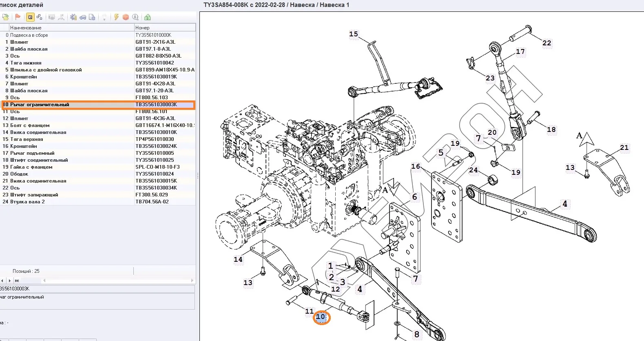Click the red flag icon in toolbar

click(18, 17)
